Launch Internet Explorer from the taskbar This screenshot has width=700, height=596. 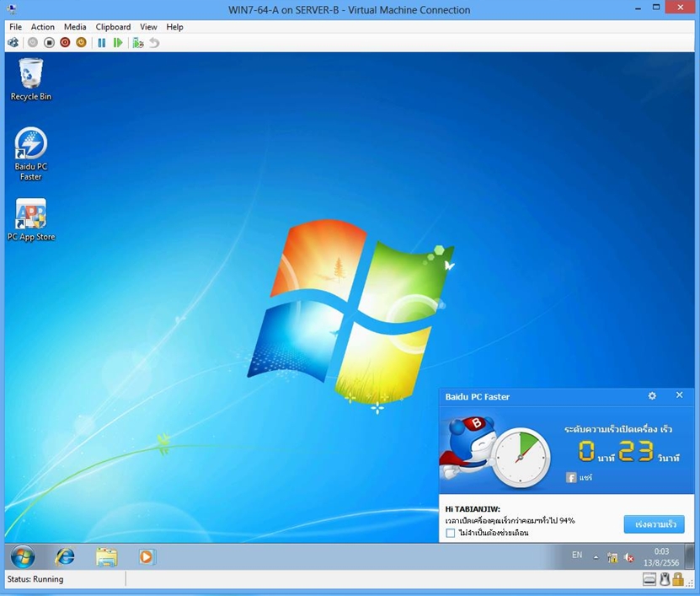pos(65,557)
